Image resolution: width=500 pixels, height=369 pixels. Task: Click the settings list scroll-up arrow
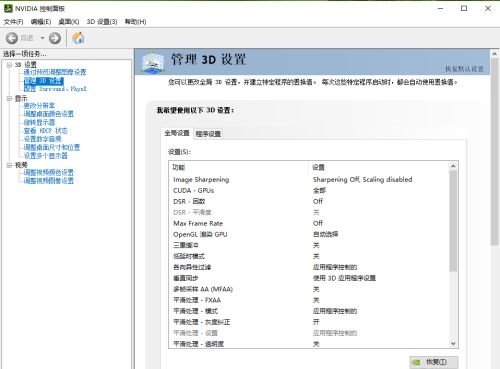453,166
